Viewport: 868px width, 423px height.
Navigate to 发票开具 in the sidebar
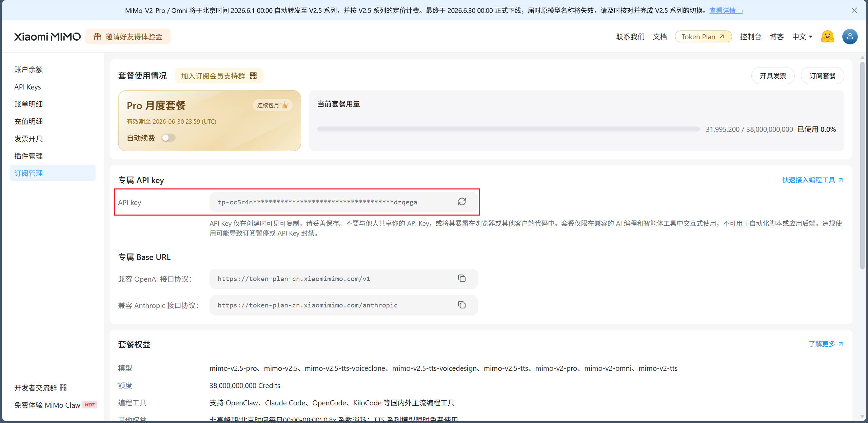(x=53, y=139)
